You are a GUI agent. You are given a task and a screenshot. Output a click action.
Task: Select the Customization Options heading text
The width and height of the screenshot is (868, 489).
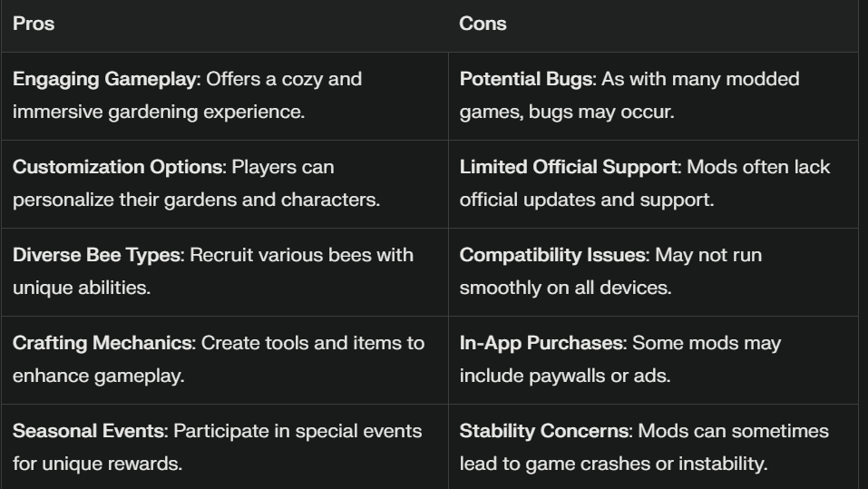[117, 167]
